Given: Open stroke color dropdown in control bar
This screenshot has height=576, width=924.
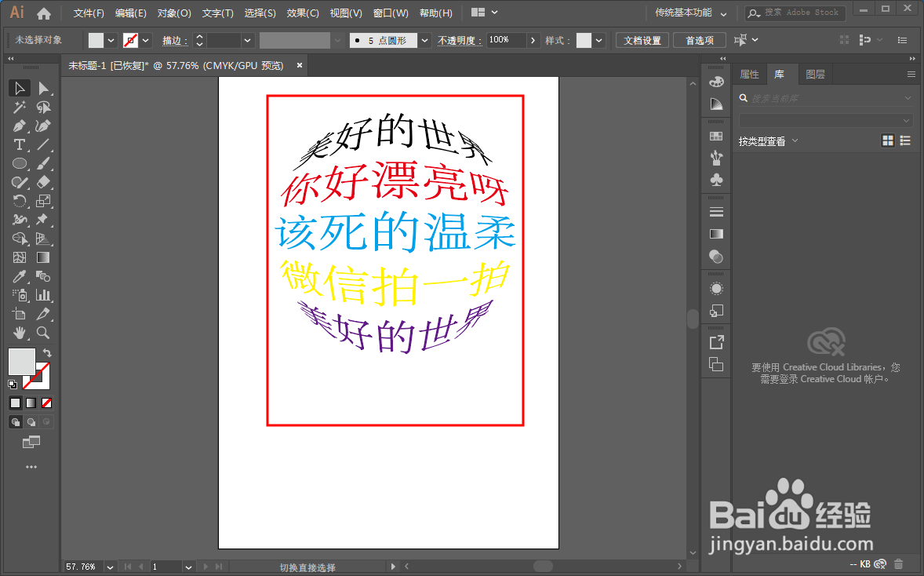Looking at the screenshot, I should tap(146, 41).
